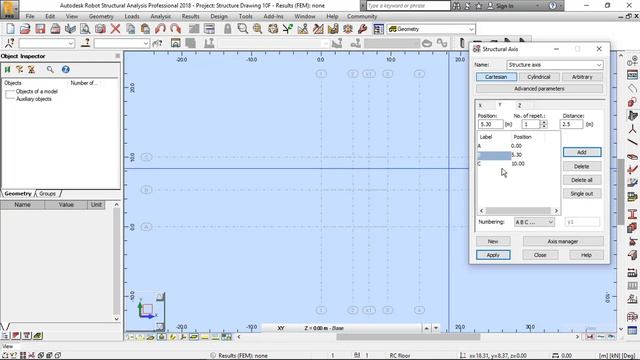Screen dimensions: 640x360
Task: Select the Cylindrical axis type
Action: click(538, 77)
